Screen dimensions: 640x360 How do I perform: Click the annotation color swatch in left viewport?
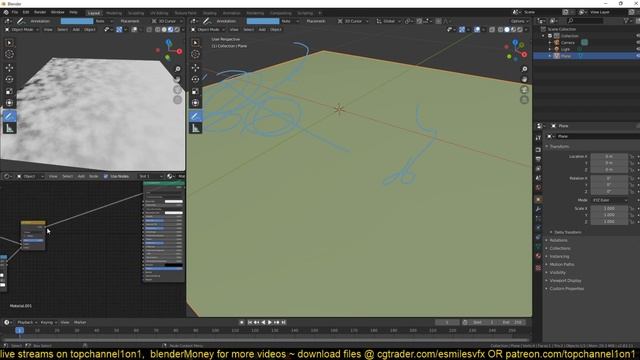pyautogui.click(x=77, y=21)
